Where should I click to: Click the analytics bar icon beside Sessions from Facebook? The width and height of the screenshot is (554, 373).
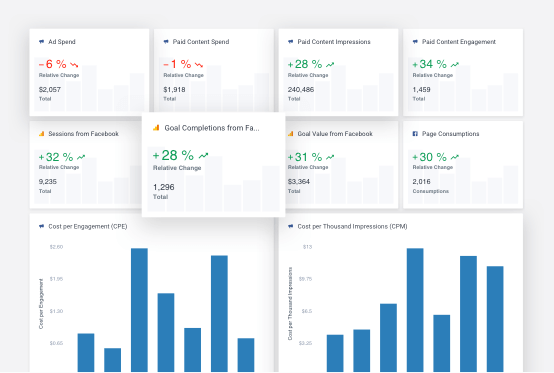41,134
